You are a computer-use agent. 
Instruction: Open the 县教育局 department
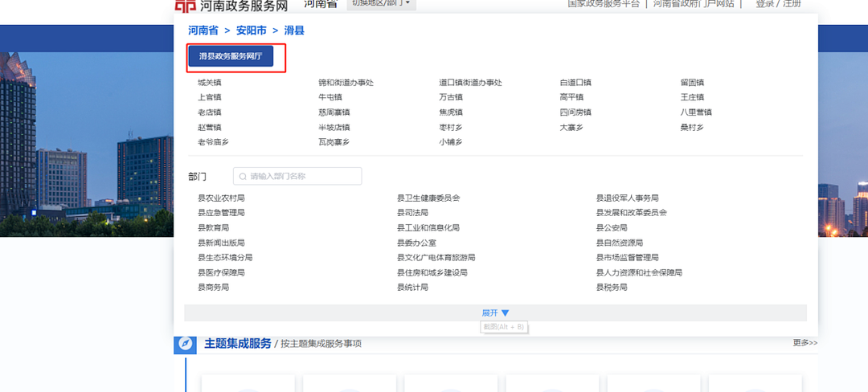point(214,228)
